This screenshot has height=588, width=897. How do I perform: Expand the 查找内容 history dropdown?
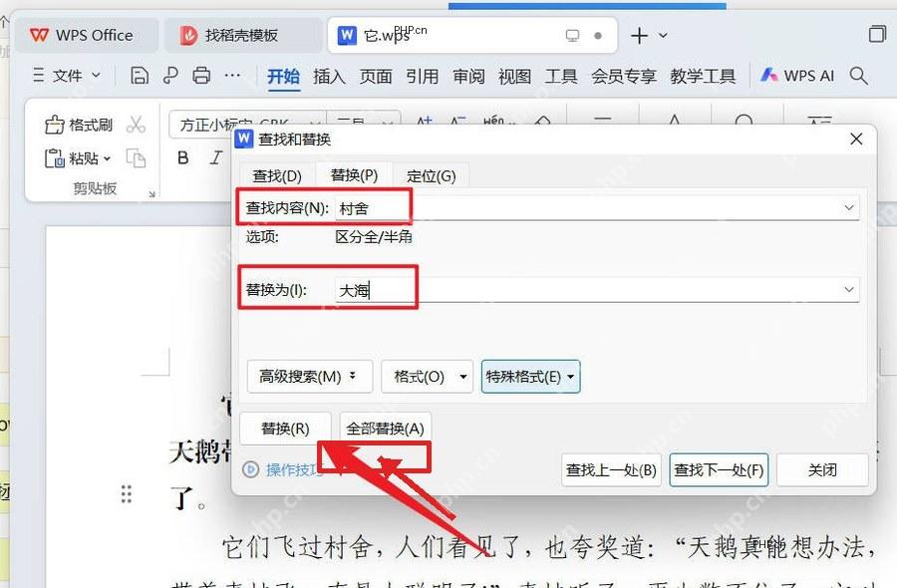(x=849, y=208)
